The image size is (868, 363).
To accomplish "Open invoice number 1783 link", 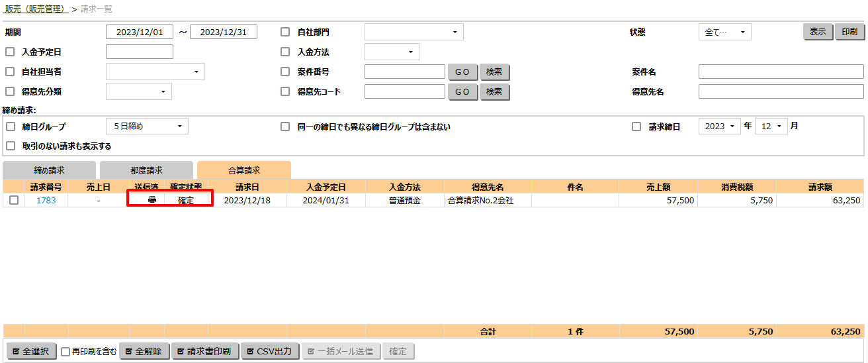I will 46,200.
